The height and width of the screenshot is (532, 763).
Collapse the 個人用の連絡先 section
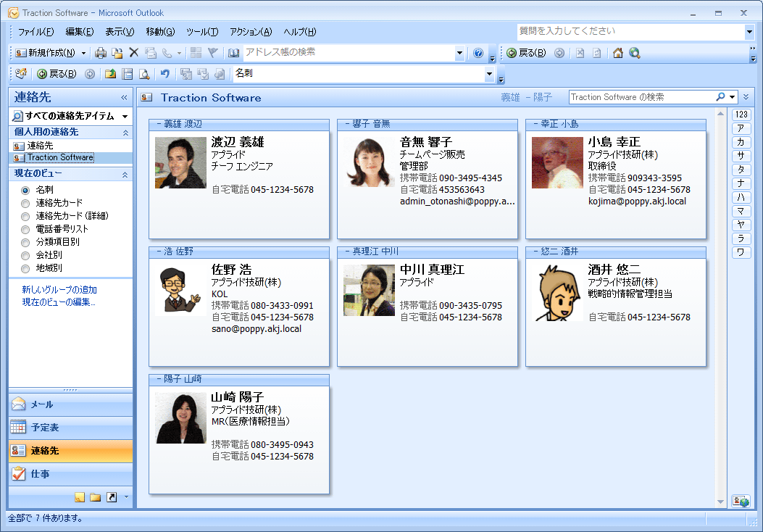tap(125, 133)
